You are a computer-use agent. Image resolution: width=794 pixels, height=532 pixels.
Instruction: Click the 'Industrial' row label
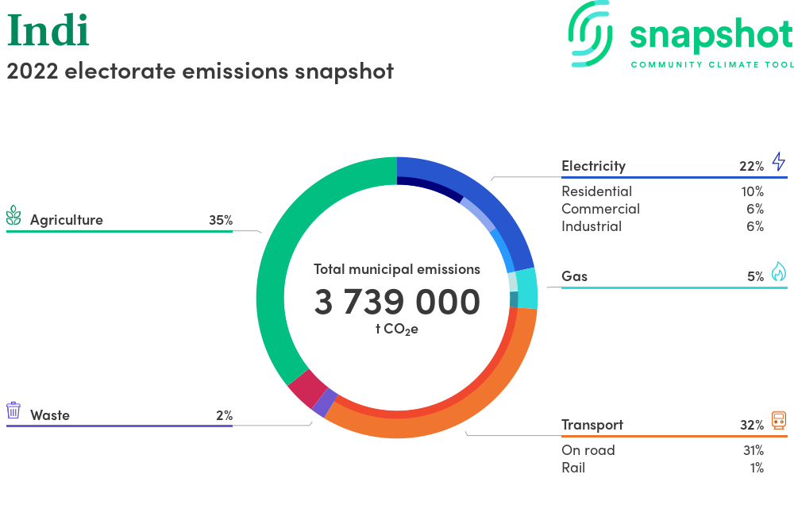click(x=592, y=226)
